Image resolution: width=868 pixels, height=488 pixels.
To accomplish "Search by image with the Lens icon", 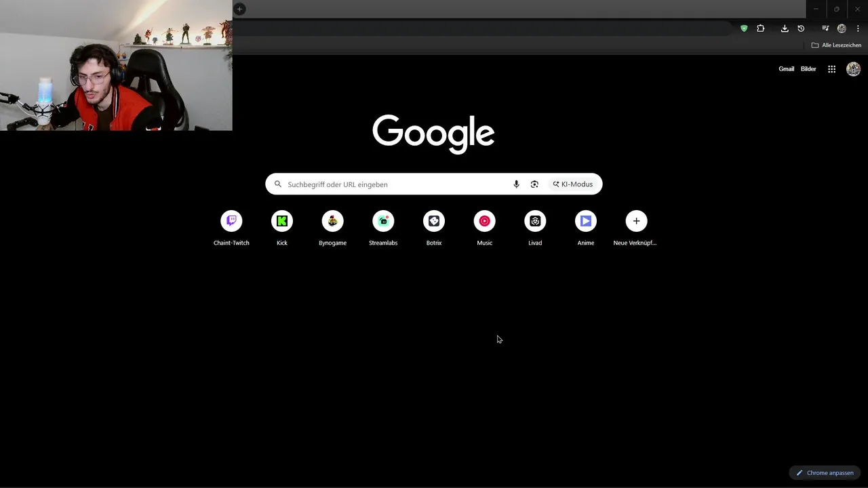I will pos(534,184).
